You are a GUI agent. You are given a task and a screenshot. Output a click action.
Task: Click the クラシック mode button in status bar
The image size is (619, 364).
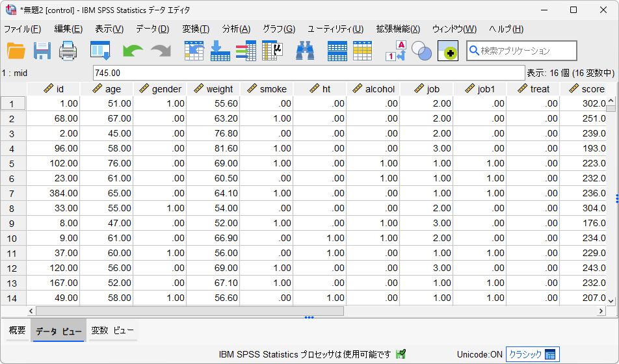[x=533, y=354]
